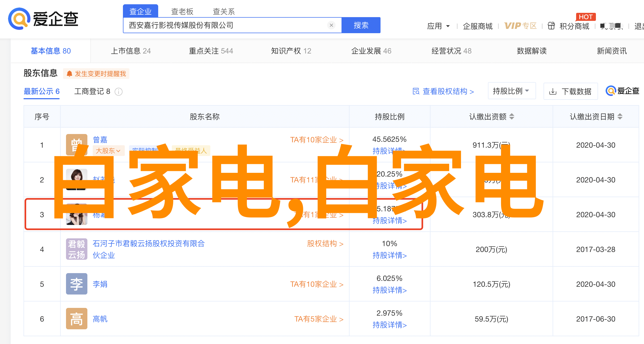Open shareholder 高帆 name link
Viewport: 644px width, 344px height.
[x=100, y=319]
